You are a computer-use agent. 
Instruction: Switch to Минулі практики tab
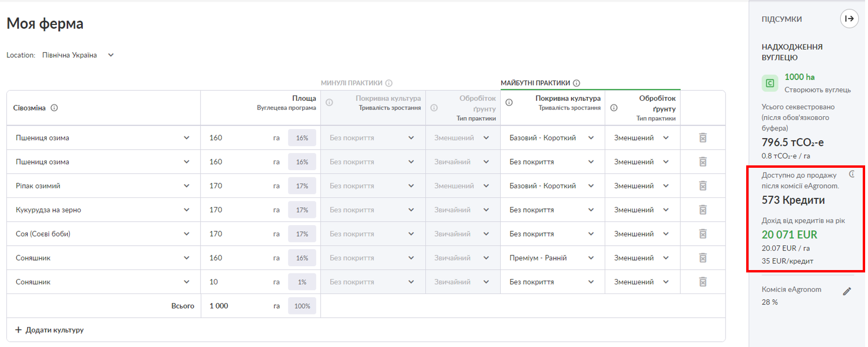pyautogui.click(x=352, y=83)
